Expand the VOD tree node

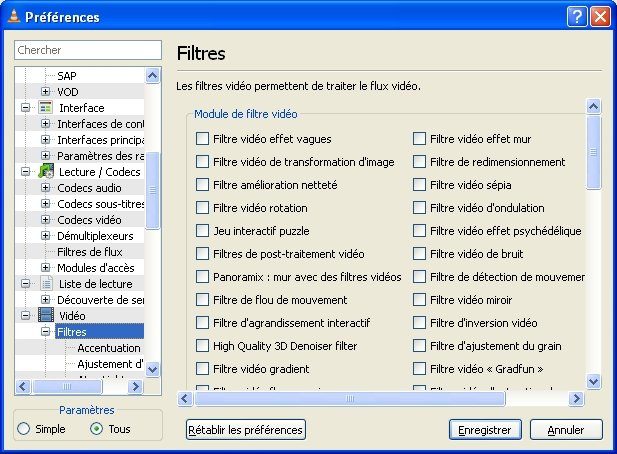[46, 91]
